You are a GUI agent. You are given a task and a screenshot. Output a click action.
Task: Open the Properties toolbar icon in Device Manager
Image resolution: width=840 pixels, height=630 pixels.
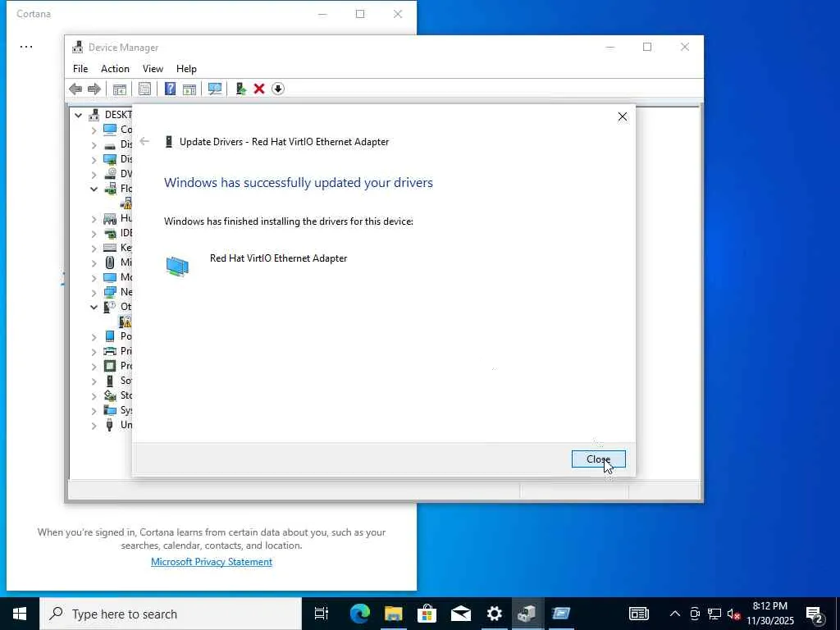coord(144,89)
